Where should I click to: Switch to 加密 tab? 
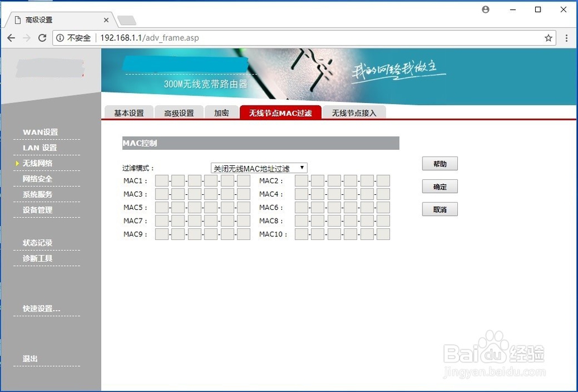pos(221,113)
